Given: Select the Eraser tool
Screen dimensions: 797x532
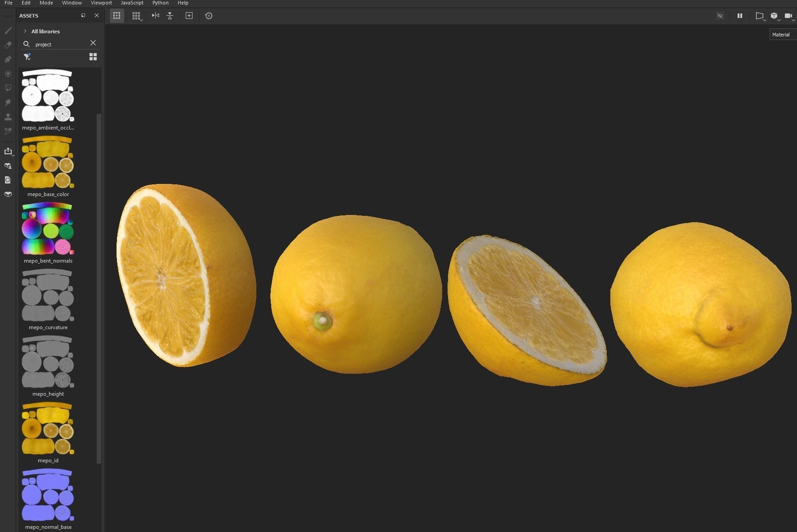Looking at the screenshot, I should coord(8,45).
